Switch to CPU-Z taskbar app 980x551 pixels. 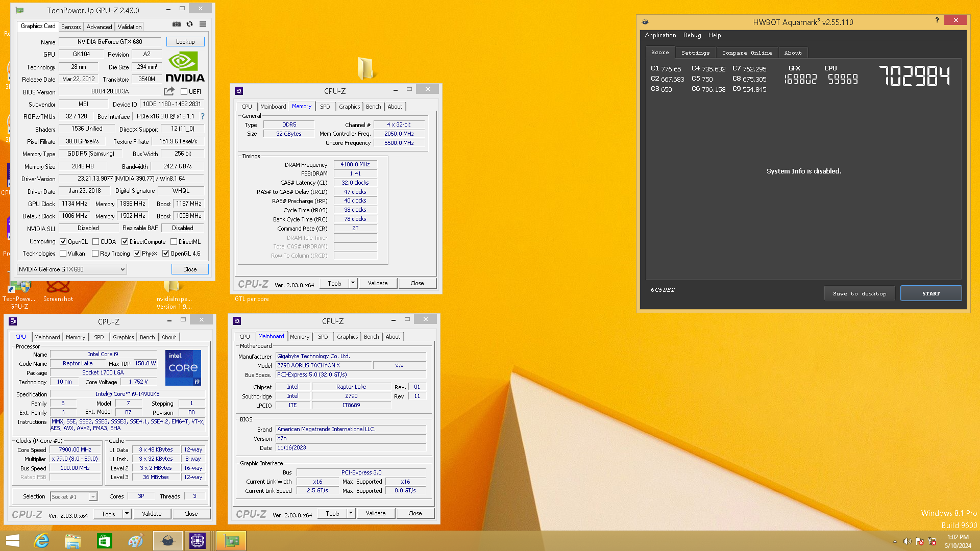(x=198, y=541)
